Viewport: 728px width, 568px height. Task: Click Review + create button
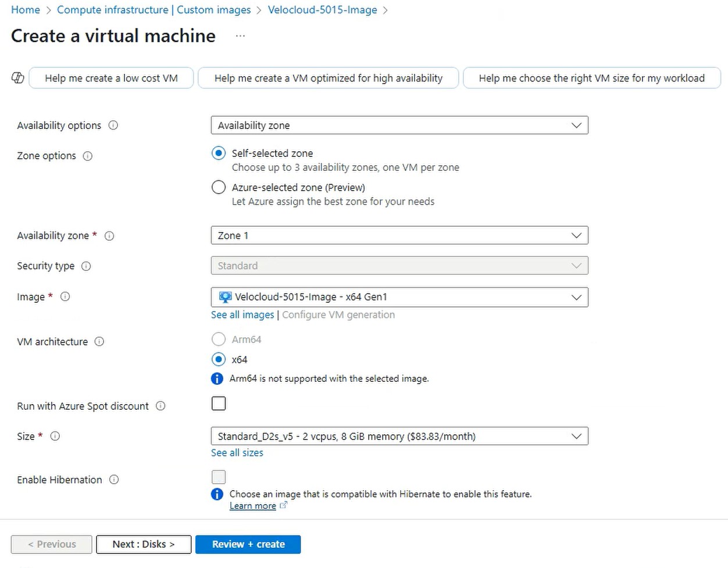248,544
